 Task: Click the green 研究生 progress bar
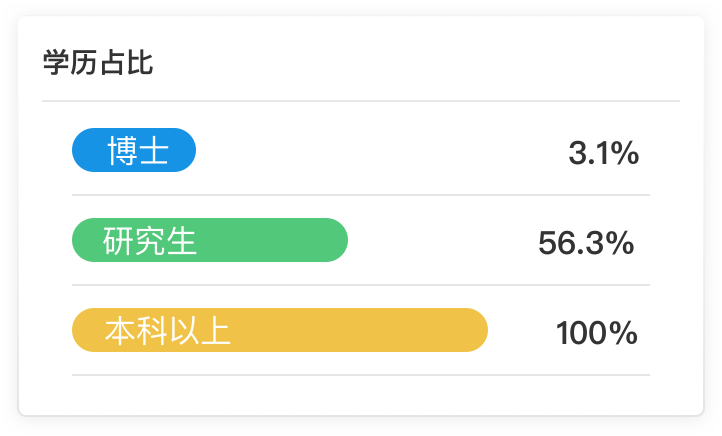pyautogui.click(x=210, y=240)
